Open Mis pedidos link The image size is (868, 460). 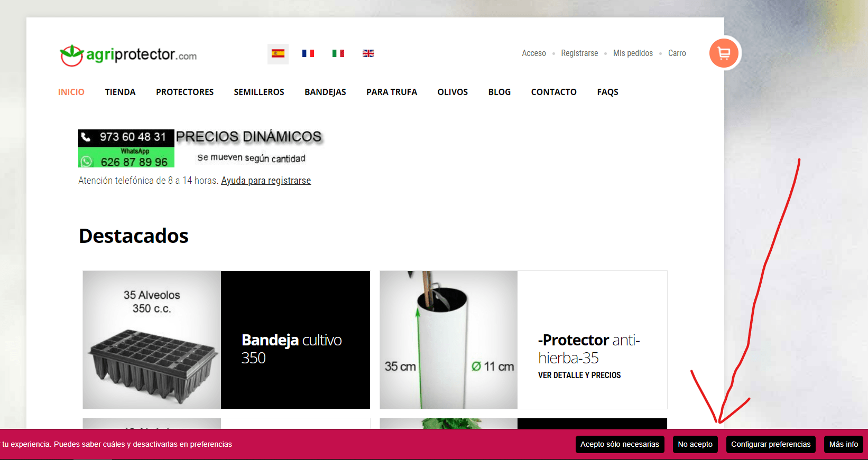click(x=633, y=53)
